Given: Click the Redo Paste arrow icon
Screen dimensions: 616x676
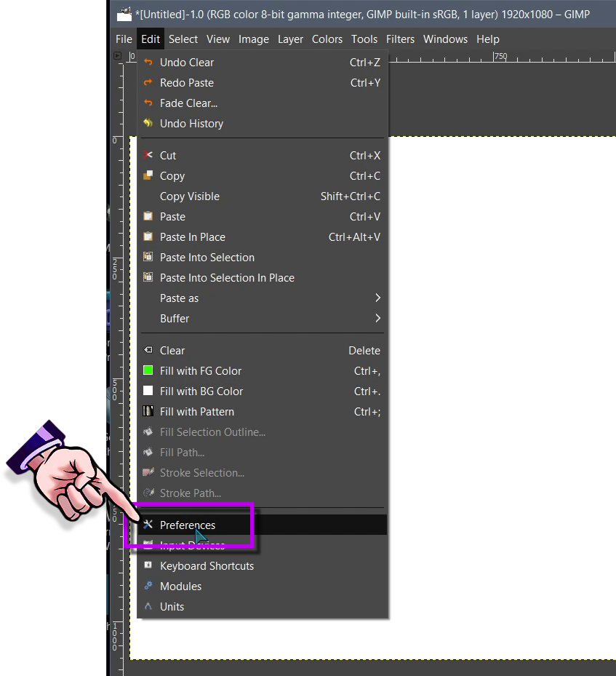Looking at the screenshot, I should pos(148,82).
